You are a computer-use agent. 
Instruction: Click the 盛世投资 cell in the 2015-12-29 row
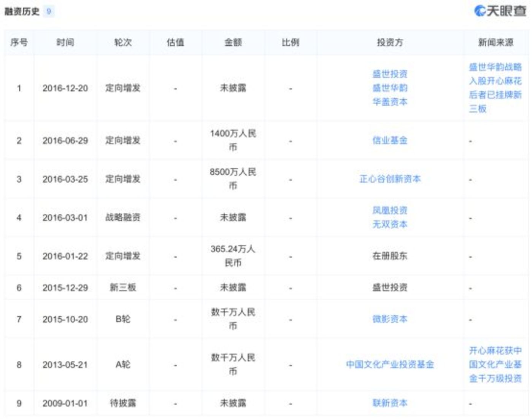[x=390, y=287]
